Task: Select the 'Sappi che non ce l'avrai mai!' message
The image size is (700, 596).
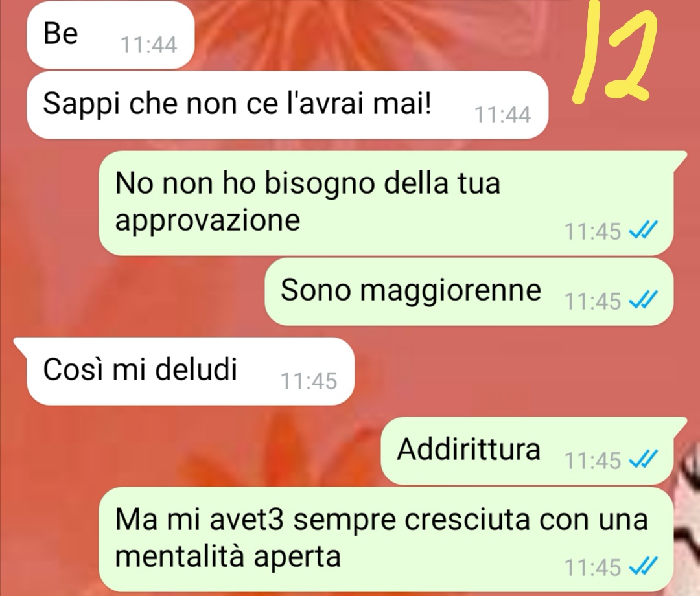Action: (x=287, y=106)
